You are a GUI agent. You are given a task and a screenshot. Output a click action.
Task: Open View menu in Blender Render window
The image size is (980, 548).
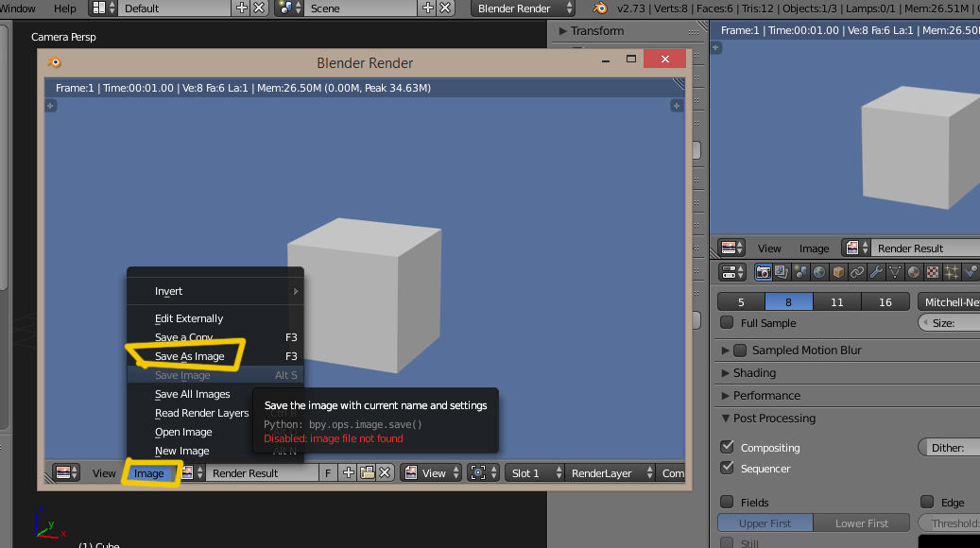(104, 473)
